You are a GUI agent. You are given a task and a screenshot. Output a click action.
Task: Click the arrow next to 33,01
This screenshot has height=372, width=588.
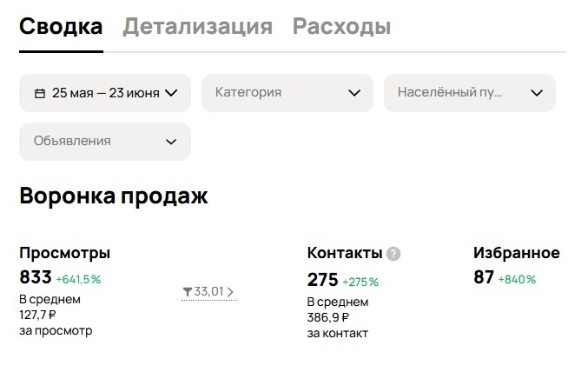230,292
